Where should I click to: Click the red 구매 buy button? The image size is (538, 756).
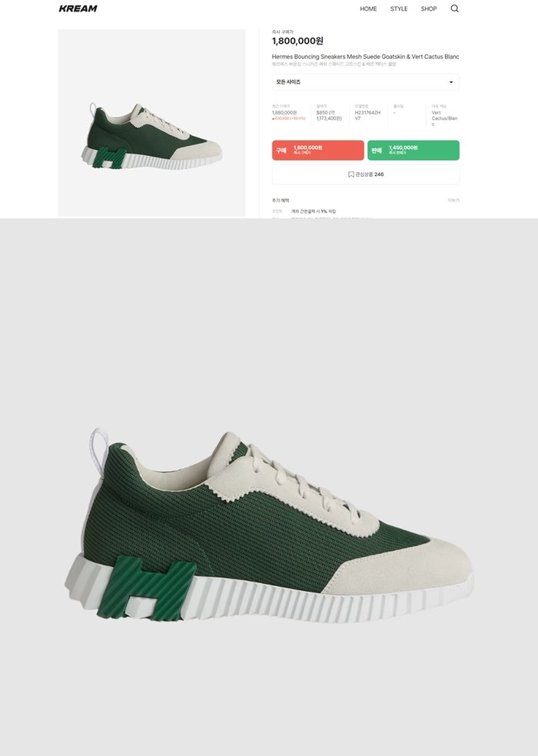(318, 150)
